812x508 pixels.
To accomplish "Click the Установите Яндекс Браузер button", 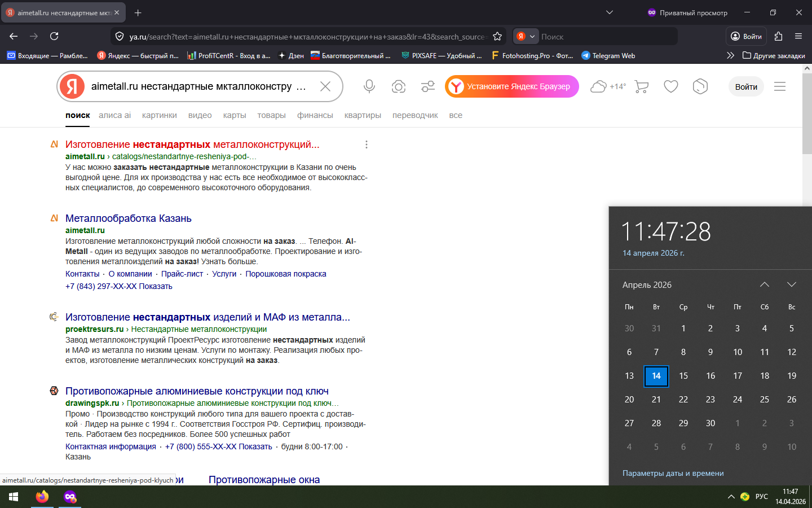I will [512, 86].
